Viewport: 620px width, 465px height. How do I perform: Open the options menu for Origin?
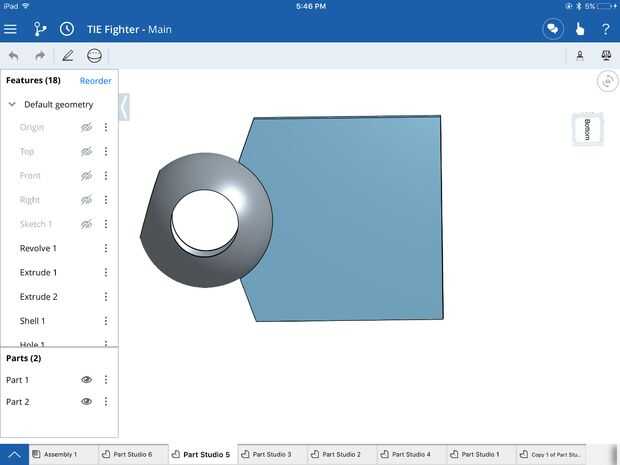(x=106, y=127)
